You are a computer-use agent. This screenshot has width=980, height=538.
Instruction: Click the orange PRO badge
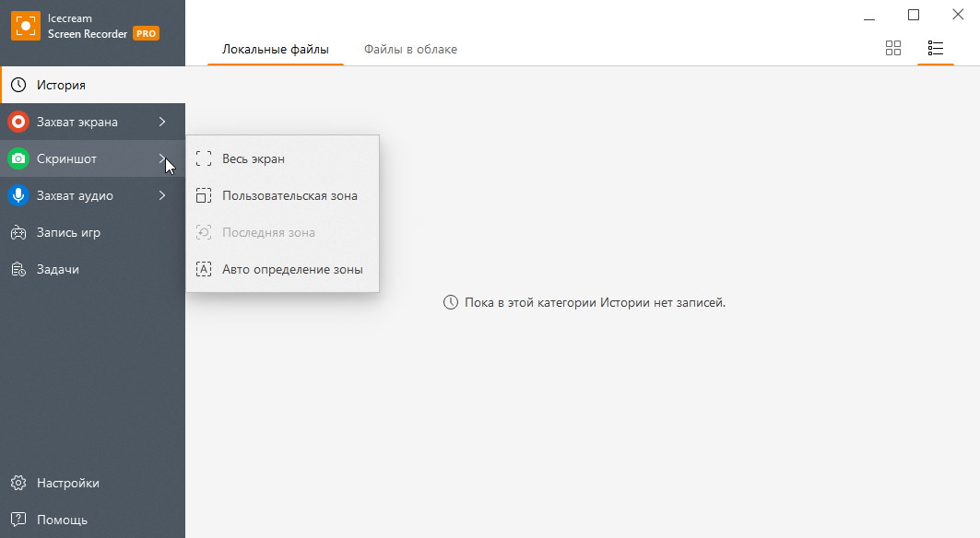pyautogui.click(x=147, y=34)
